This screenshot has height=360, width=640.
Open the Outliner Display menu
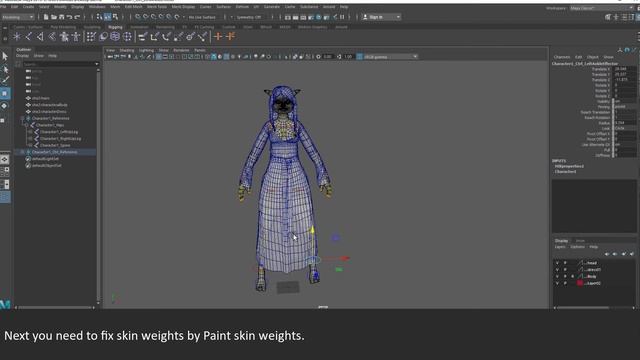(22, 56)
